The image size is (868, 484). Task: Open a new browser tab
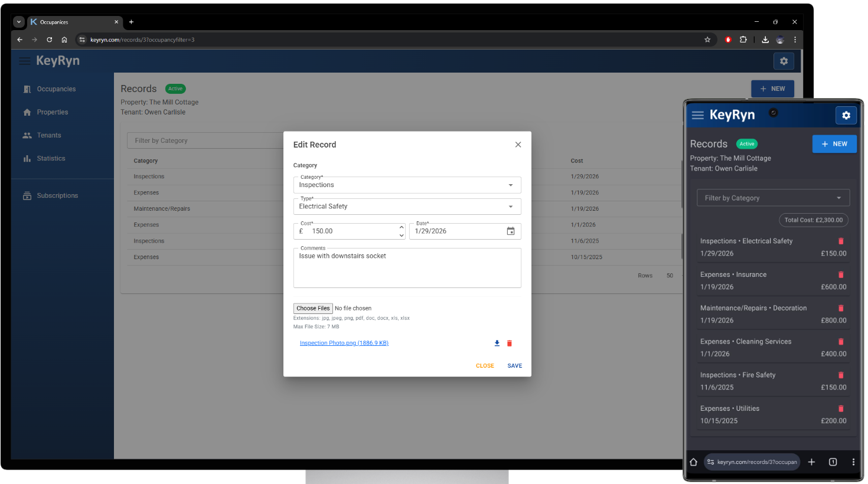pos(131,22)
